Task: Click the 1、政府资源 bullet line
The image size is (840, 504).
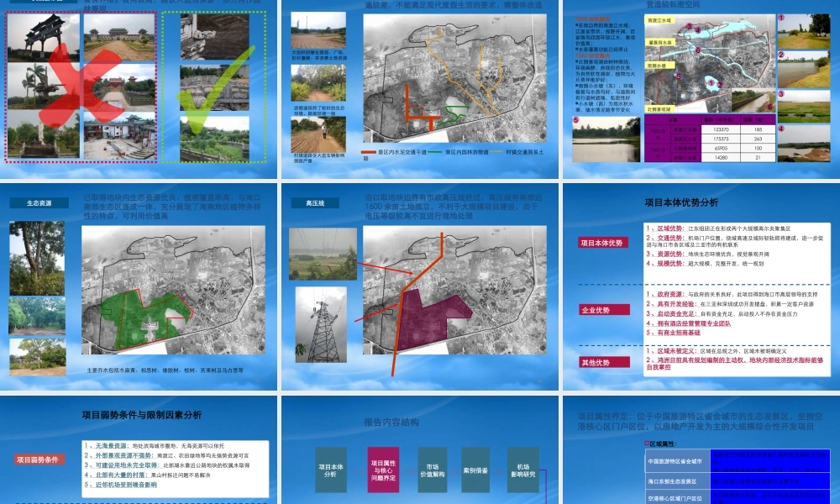Action: [732, 294]
